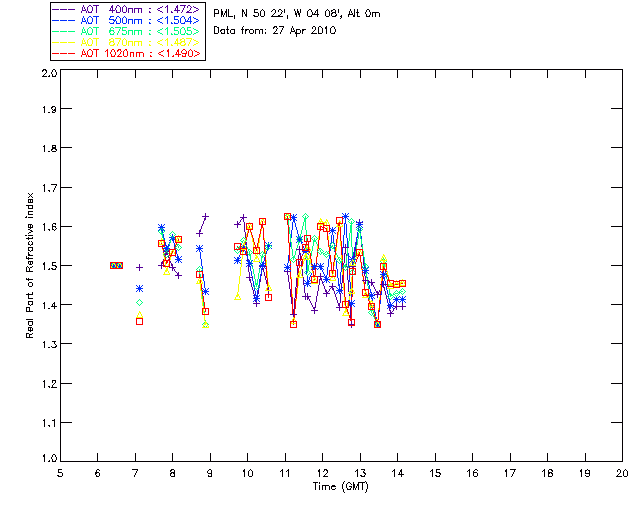The height and width of the screenshot is (512, 640).
Task: Click the 'Real Part of Refractive Index' axis title
Action: pyautogui.click(x=31, y=265)
